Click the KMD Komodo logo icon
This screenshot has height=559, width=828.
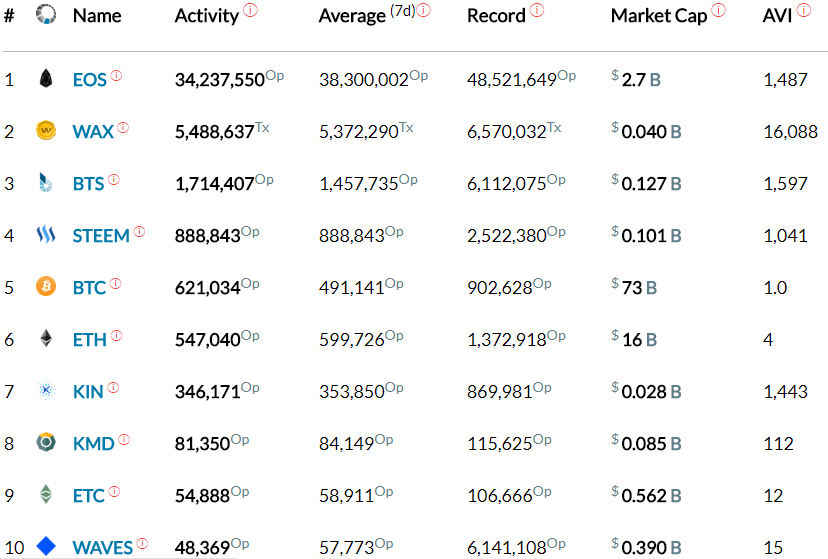tap(46, 442)
